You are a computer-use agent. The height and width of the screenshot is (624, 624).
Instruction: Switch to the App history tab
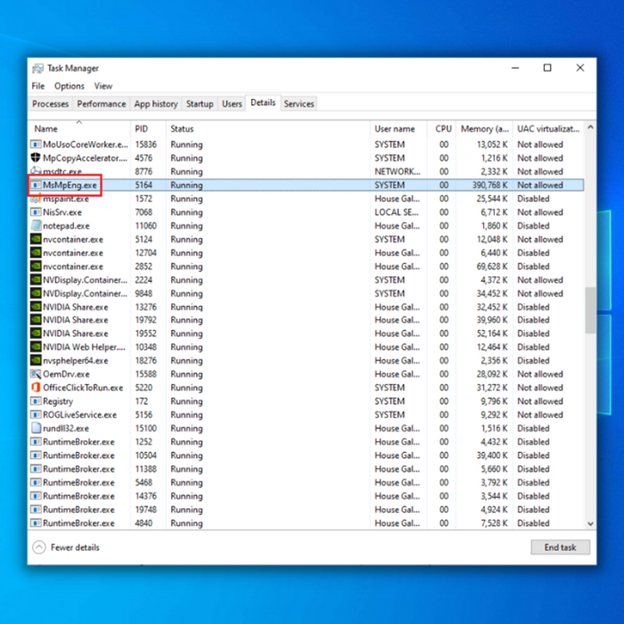156,104
